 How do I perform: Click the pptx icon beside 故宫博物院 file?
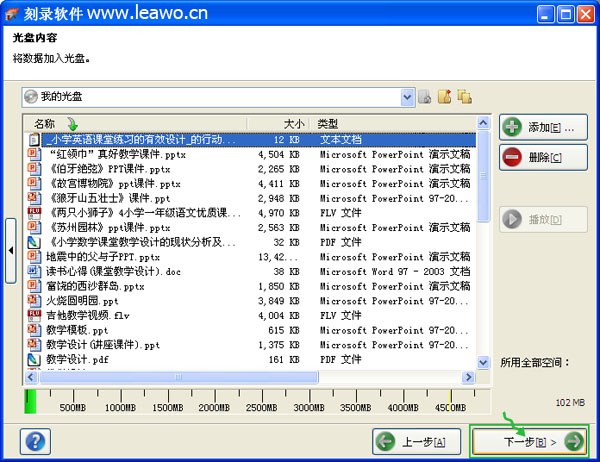tap(34, 183)
